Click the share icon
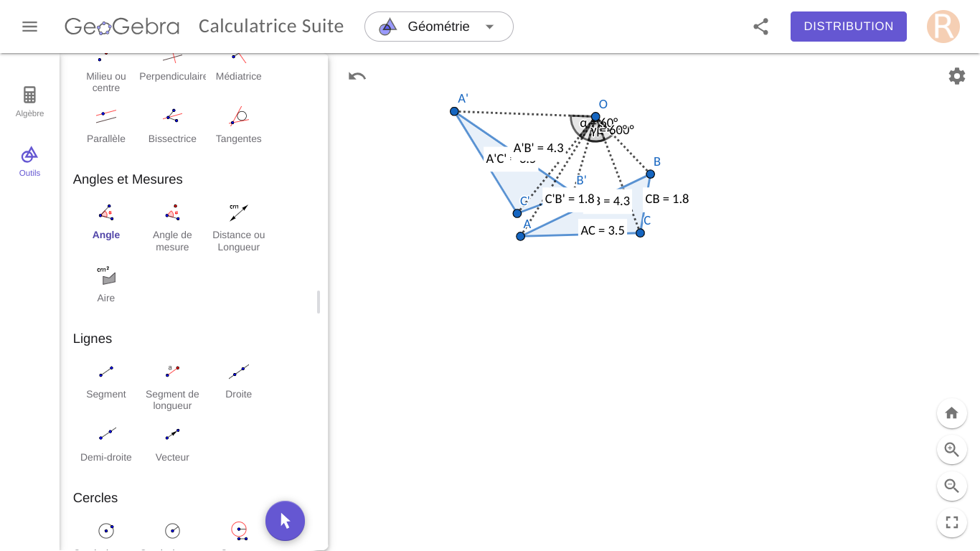The image size is (980, 551). coord(761,27)
